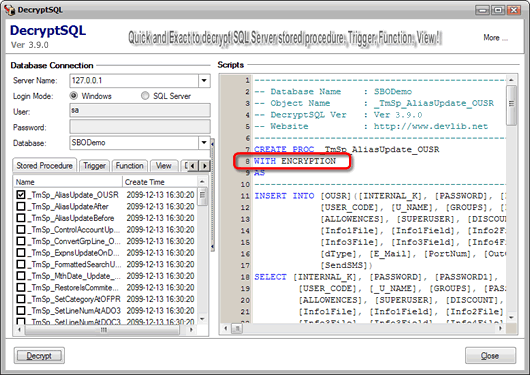
Task: Click the CREATE PROC line in script
Action: coord(347,149)
